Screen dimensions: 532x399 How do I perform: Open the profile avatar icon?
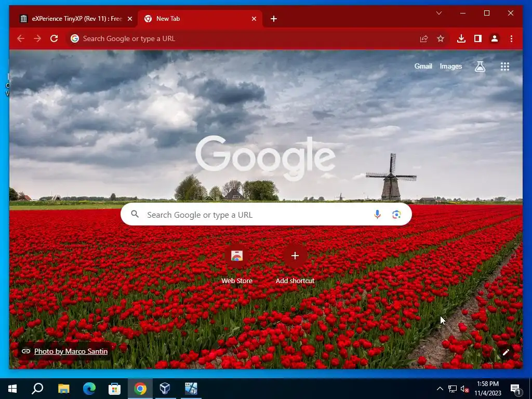pyautogui.click(x=495, y=38)
